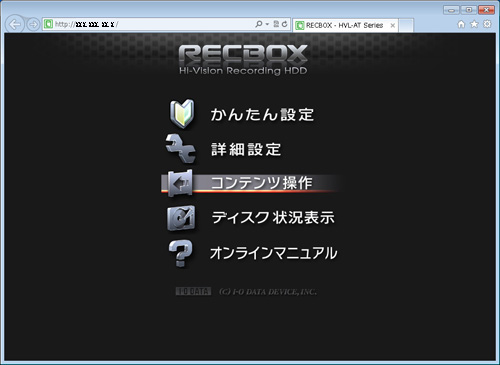Click the arrow box icon for コンテンツ操作
The height and width of the screenshot is (365, 500).
pos(180,183)
